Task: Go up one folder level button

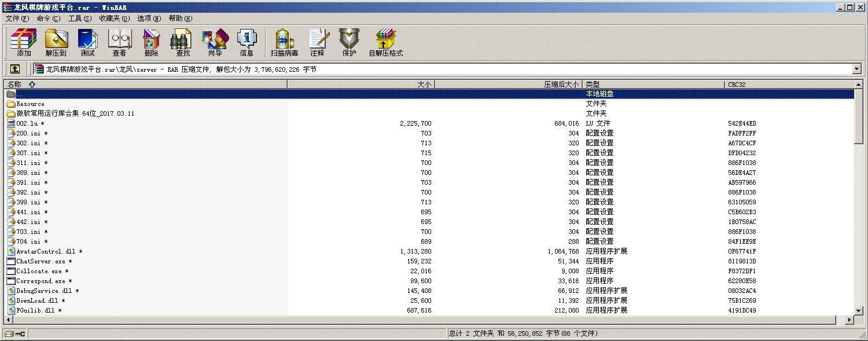Action: pyautogui.click(x=15, y=69)
